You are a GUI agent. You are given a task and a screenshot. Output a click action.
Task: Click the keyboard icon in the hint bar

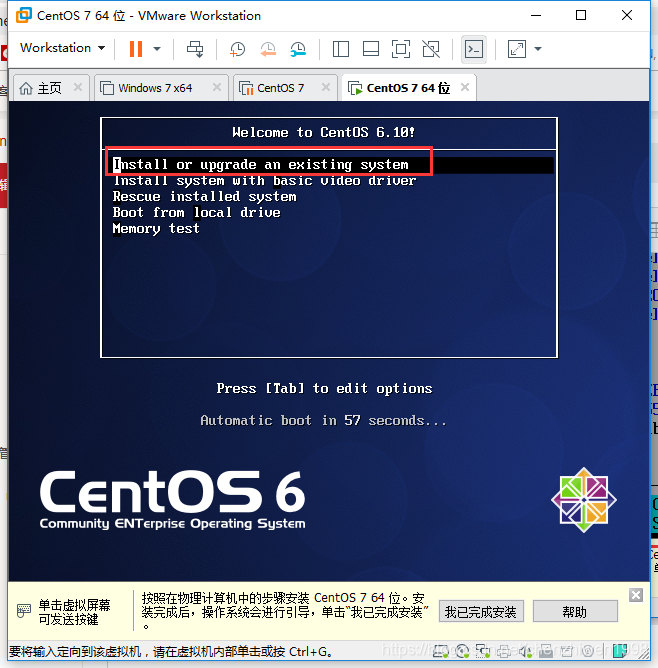(24, 611)
